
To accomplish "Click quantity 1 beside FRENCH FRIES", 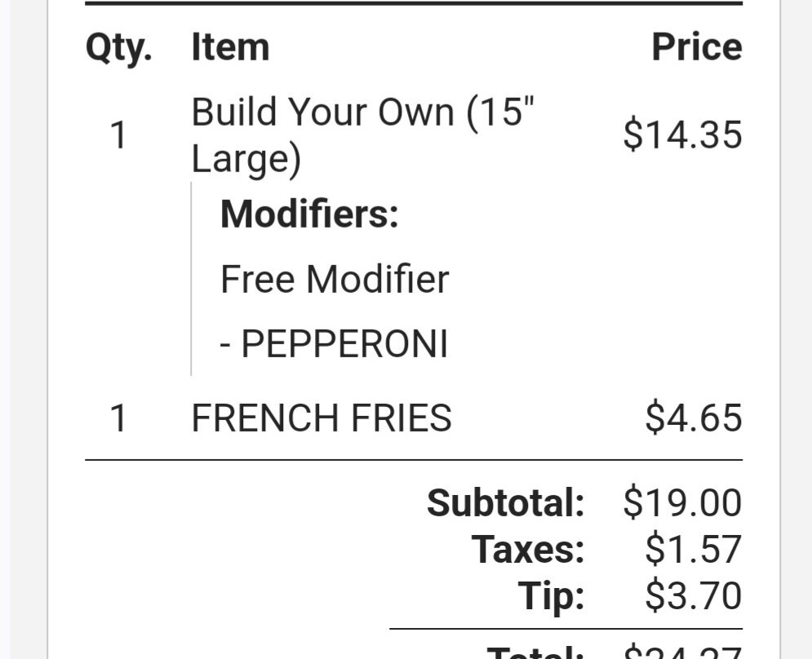I will tap(118, 418).
